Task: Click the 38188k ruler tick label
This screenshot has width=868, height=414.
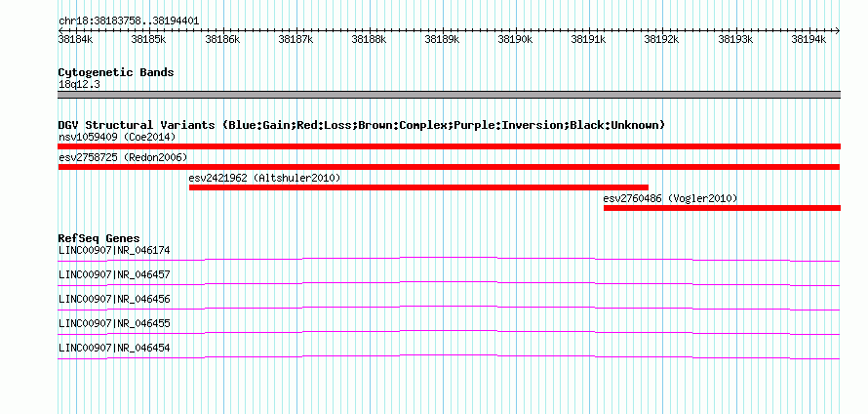Action: [x=370, y=39]
